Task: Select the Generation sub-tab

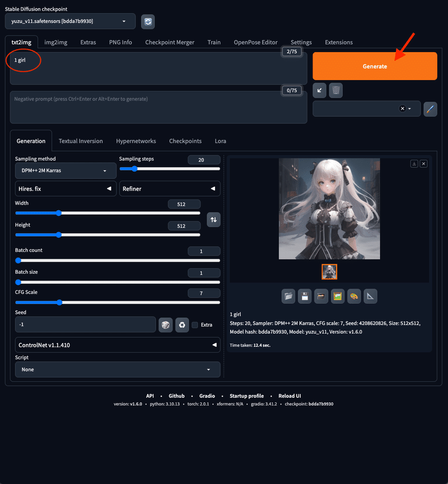Action: [31, 141]
